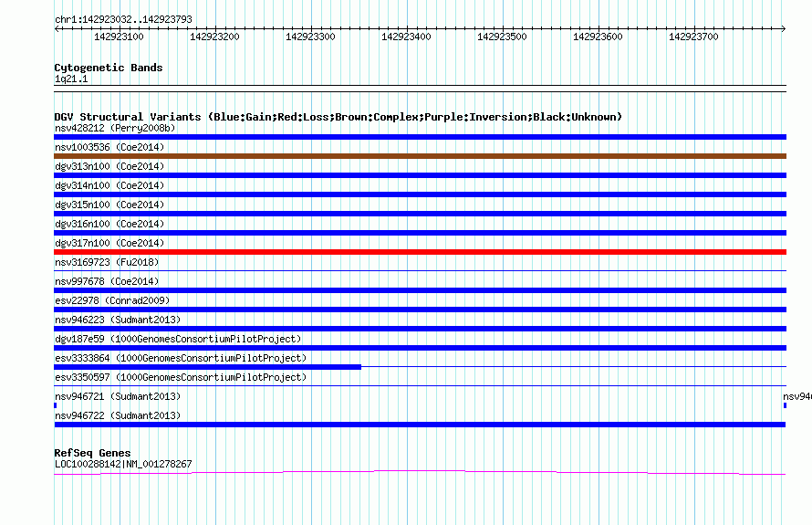812x525 pixels.
Task: Select the esv3350597 variant label
Action: 181,377
